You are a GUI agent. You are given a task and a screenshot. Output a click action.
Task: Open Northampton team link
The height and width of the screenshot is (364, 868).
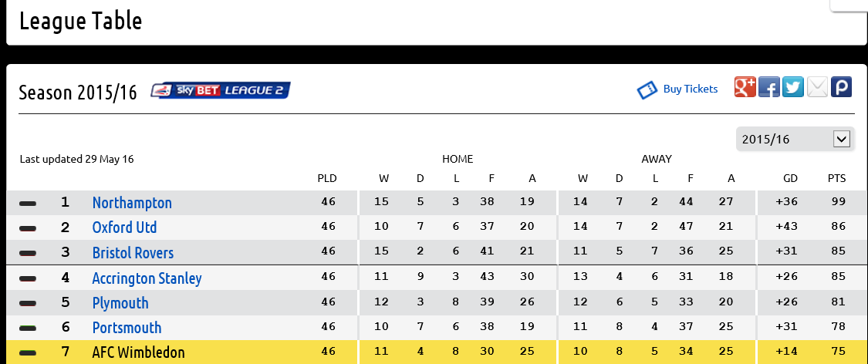tap(132, 203)
